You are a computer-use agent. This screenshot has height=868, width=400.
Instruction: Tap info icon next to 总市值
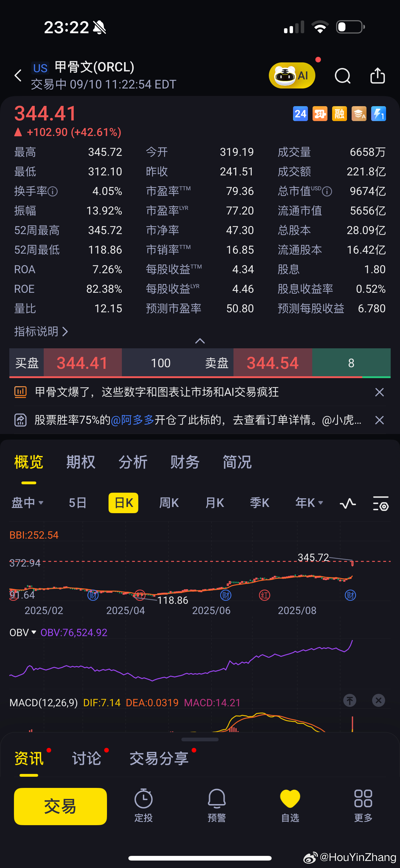point(327,192)
